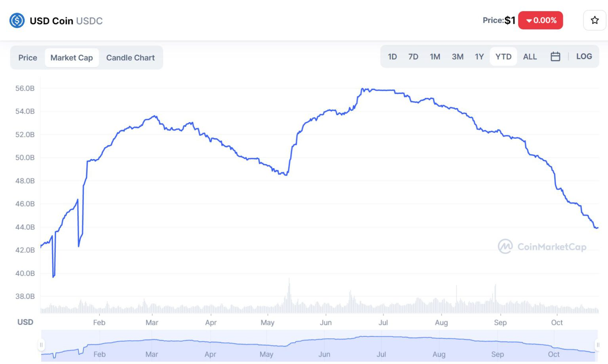The height and width of the screenshot is (364, 608).
Task: Set time range to 1D
Action: (392, 57)
